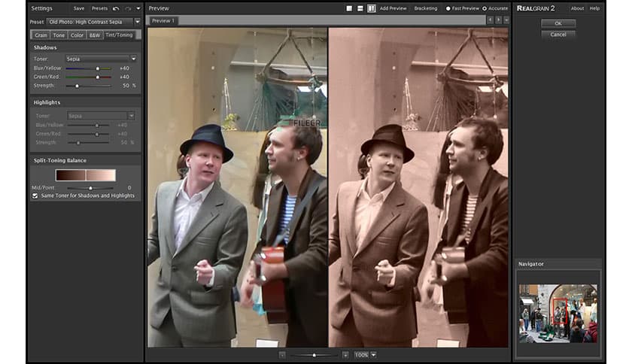
Task: Click the Bracketing button
Action: point(426,8)
